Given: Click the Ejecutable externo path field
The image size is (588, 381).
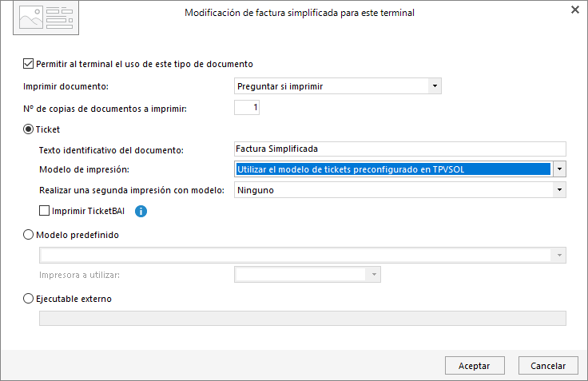Looking at the screenshot, I should (303, 319).
